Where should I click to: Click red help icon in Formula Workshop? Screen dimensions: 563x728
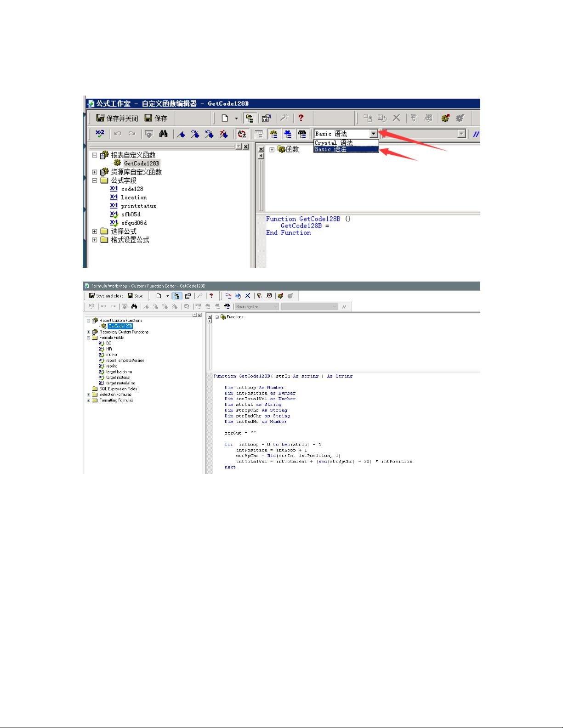211,296
